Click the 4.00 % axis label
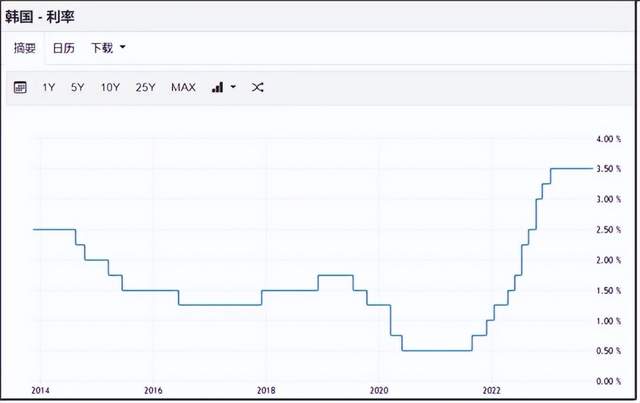 [609, 139]
